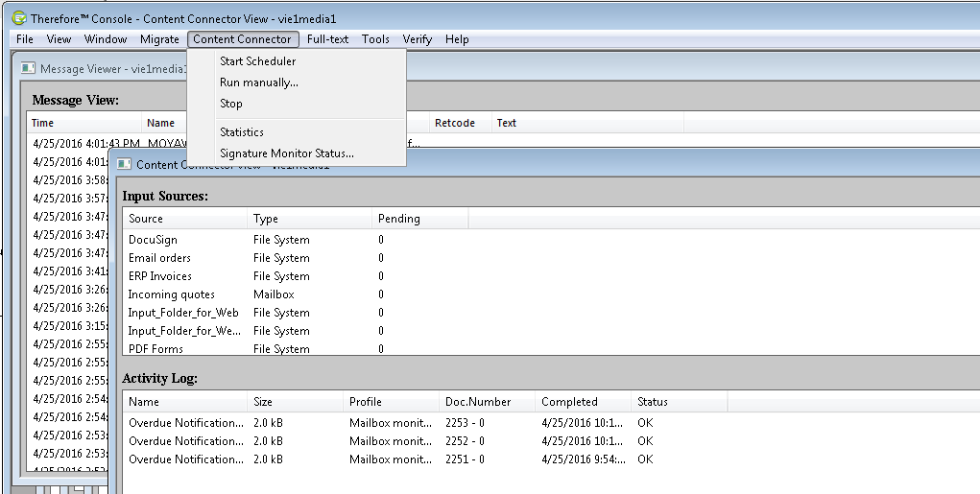
Task: Sort Input Sources by Source column
Action: 185,219
